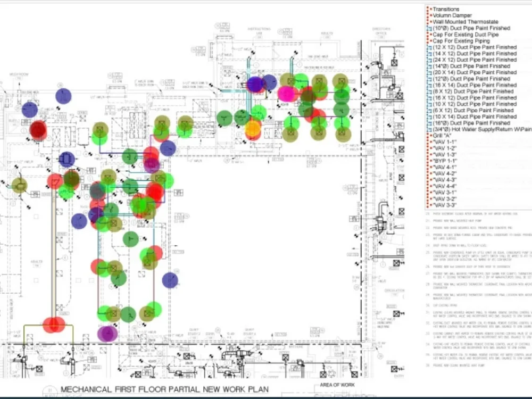Select the Transitions legend marker icon
Image resolution: width=532 pixels, height=399 pixels.
tap(429, 9)
